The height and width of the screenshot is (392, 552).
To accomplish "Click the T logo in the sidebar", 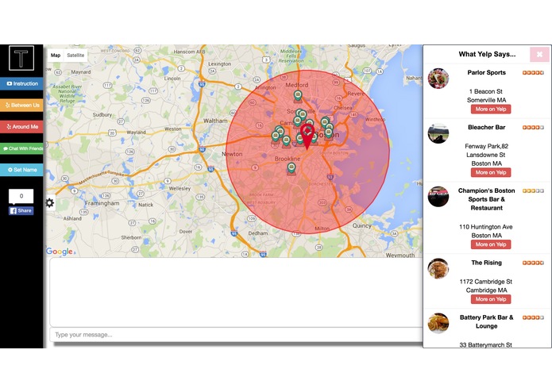I will click(x=21, y=58).
